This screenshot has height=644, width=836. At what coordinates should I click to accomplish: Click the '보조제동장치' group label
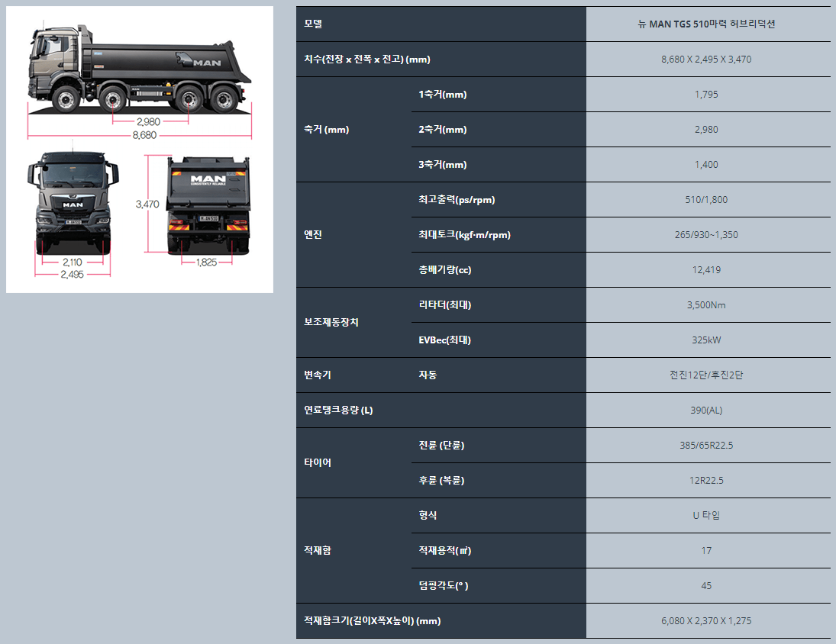click(x=331, y=322)
